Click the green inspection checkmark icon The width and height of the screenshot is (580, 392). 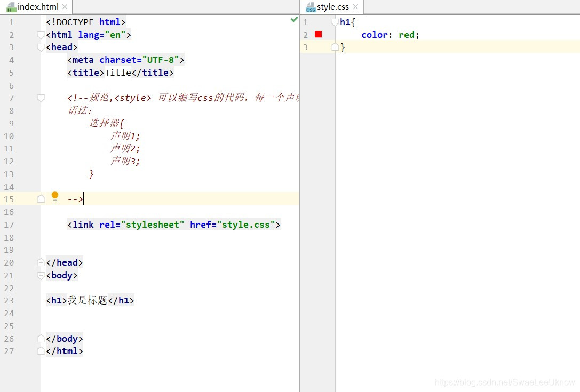click(x=294, y=19)
